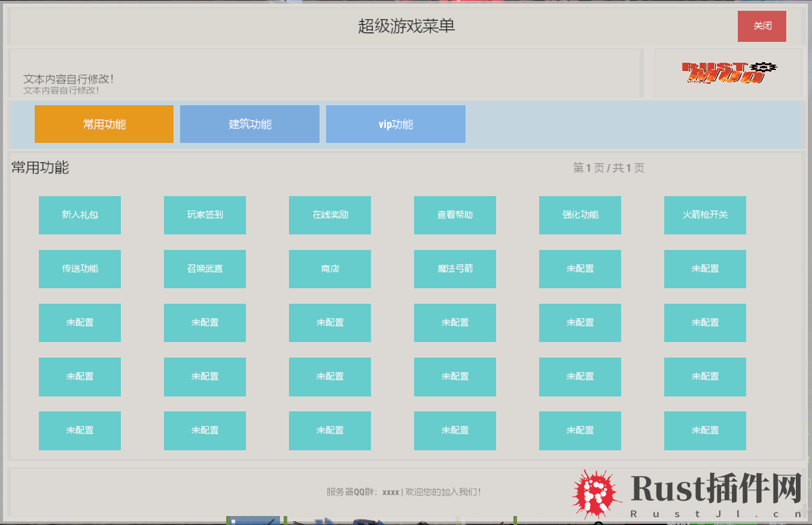812x525 pixels.
Task: Click the 文本内容自行修改 announcement text
Action: point(69,79)
